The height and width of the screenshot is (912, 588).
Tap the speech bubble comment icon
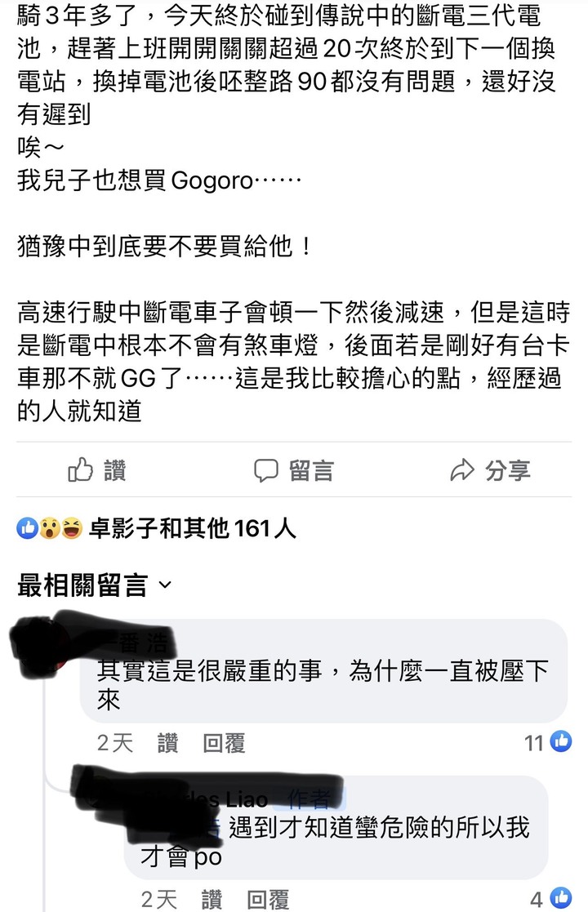tap(265, 470)
